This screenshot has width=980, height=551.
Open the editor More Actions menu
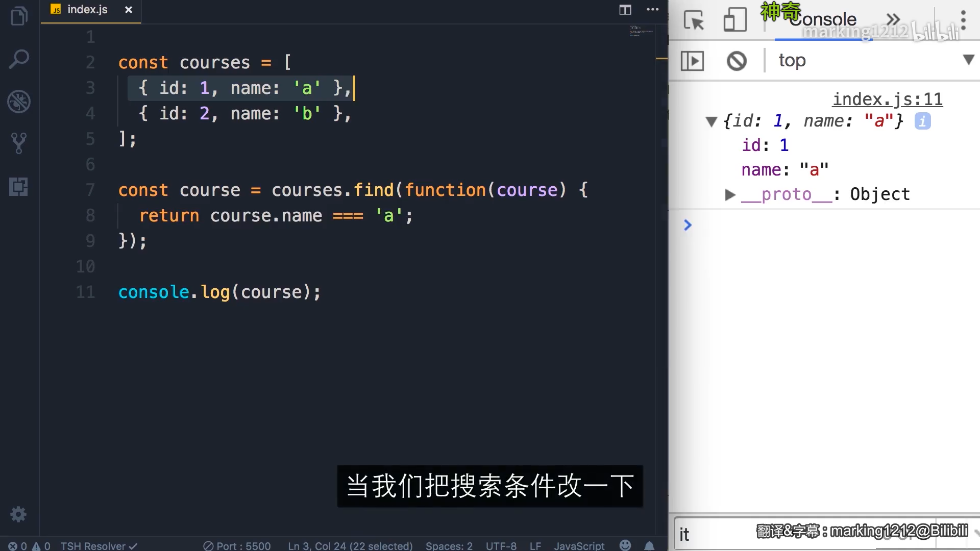coord(652,10)
